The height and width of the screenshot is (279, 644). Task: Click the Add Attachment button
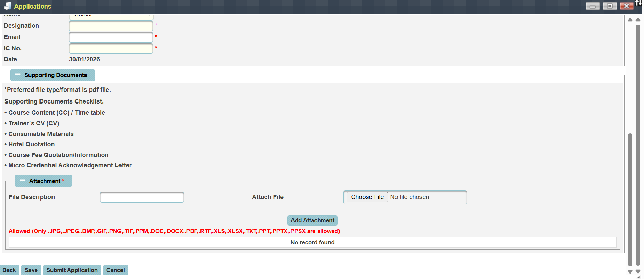[x=312, y=220]
